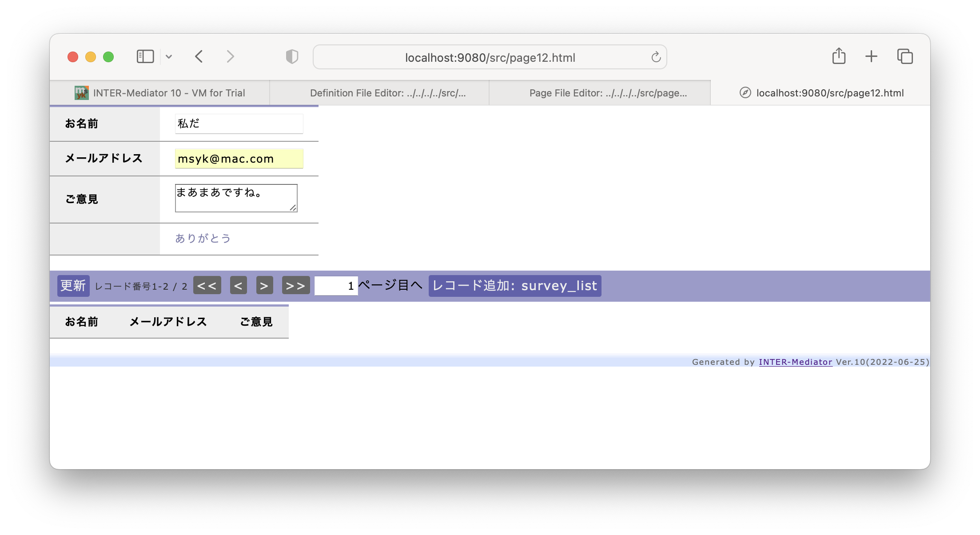980x535 pixels.
Task: Open the INTER-Mediator footer link
Action: pyautogui.click(x=795, y=362)
